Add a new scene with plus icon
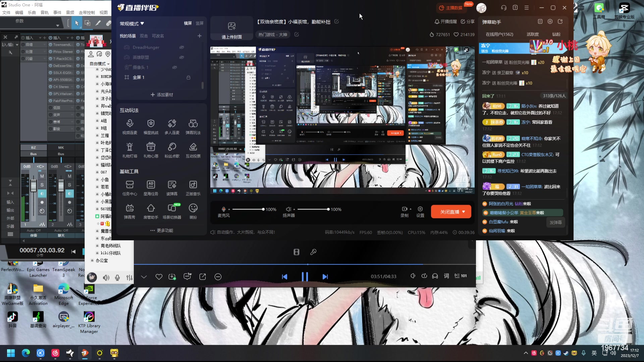The image size is (644, 362). [x=200, y=36]
